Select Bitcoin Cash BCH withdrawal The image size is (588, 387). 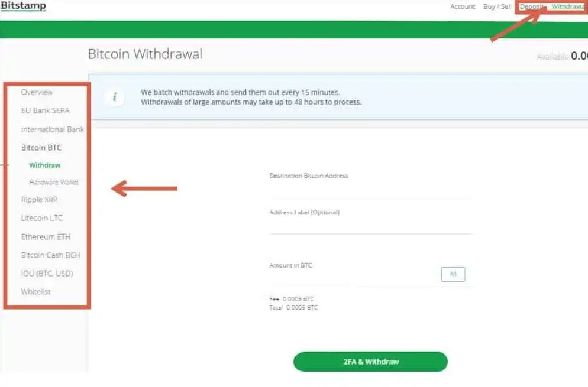point(51,255)
